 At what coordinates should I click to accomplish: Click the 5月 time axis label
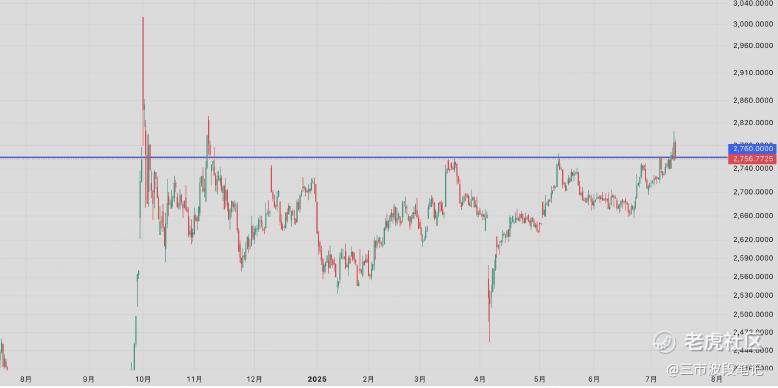click(540, 379)
